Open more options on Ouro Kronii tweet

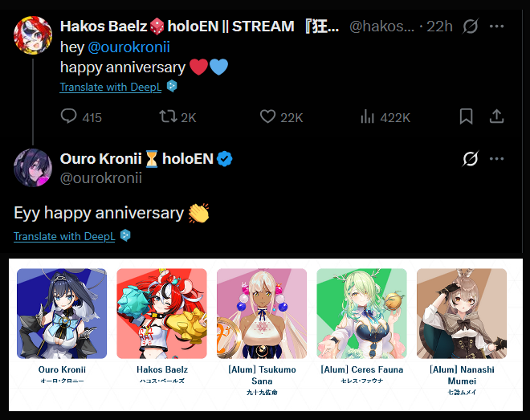[497, 159]
